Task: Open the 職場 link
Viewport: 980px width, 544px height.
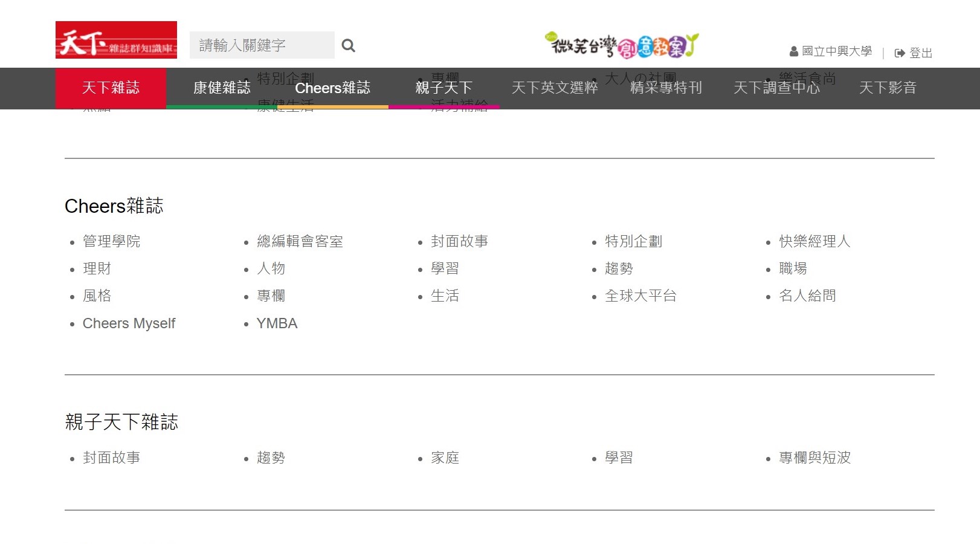Action: click(793, 269)
